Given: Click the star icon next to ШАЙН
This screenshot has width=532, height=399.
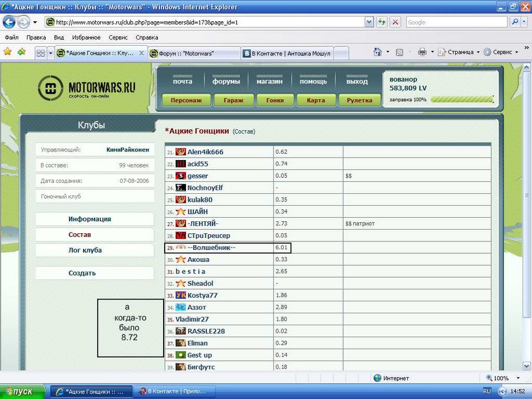Looking at the screenshot, I should click(x=181, y=212).
